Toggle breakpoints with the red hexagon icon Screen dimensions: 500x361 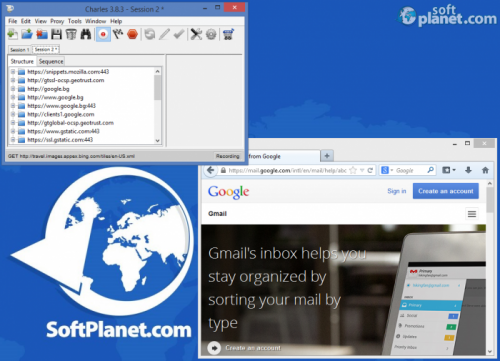click(x=133, y=34)
